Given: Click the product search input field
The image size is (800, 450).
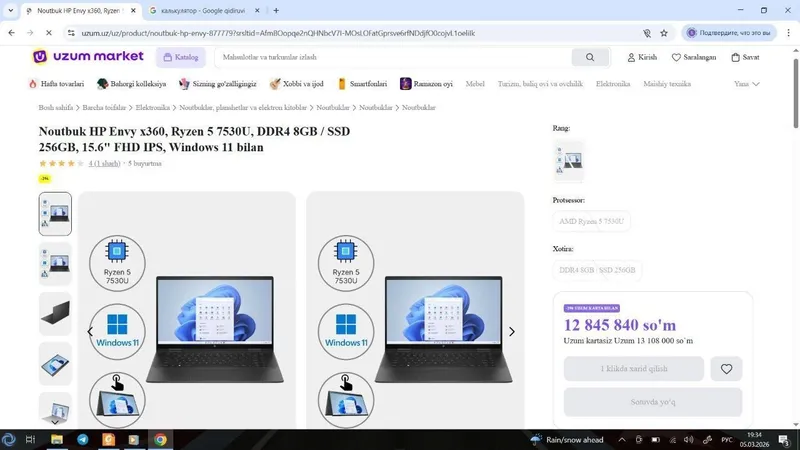Looking at the screenshot, I should tap(395, 57).
